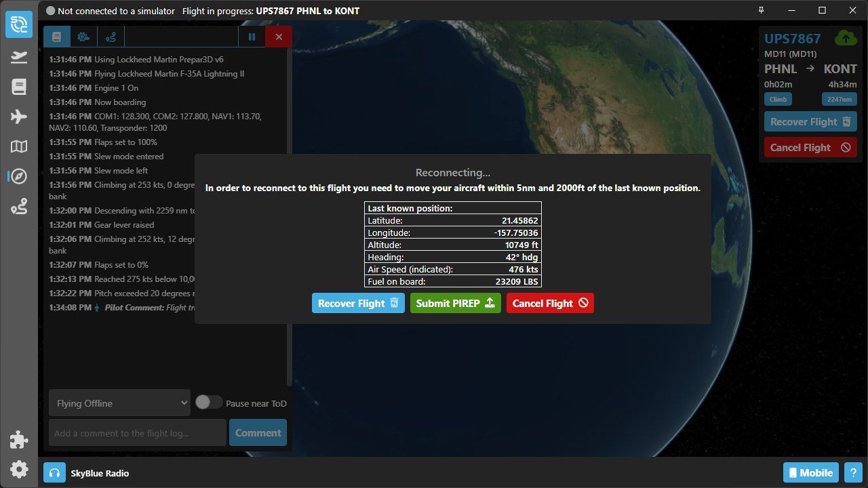Viewport: 868px width, 488px height.
Task: Click Submit PIREP in the dialog
Action: [456, 303]
